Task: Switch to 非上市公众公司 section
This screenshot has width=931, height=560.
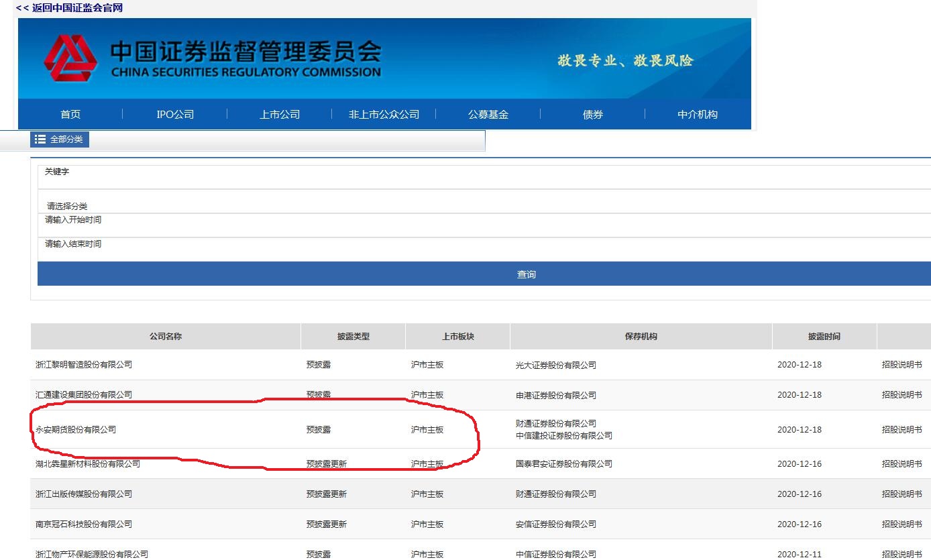Action: [x=384, y=115]
